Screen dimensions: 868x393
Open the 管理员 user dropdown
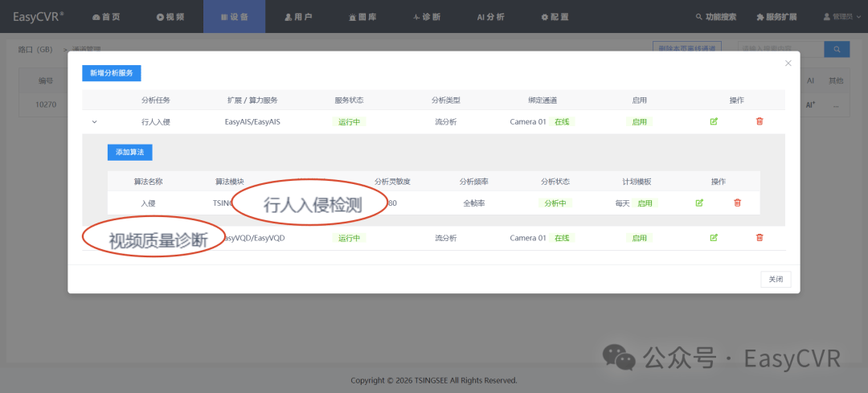point(841,17)
